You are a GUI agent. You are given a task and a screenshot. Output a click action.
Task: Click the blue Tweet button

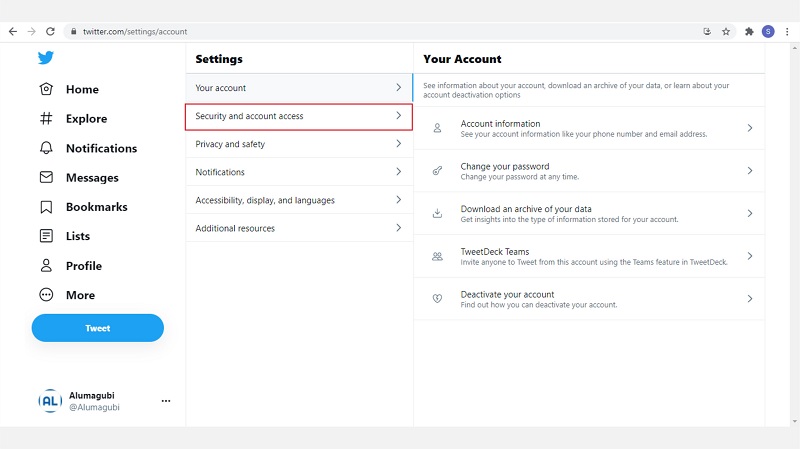[97, 328]
